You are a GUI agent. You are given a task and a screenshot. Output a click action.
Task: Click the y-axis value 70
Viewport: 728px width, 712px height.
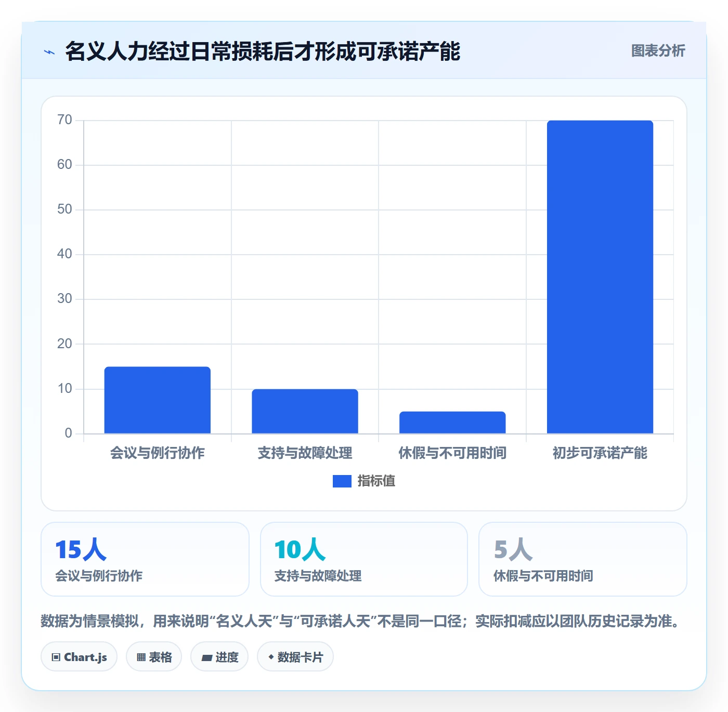point(64,120)
